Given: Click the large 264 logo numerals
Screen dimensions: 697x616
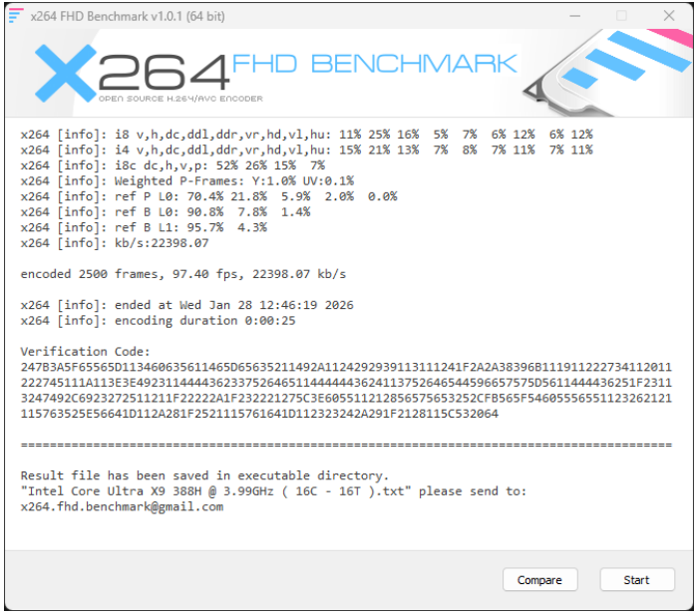Looking at the screenshot, I should (x=164, y=72).
